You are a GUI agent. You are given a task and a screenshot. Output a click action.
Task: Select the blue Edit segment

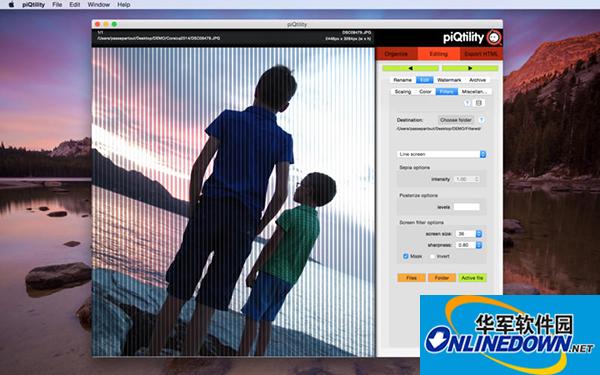point(424,80)
